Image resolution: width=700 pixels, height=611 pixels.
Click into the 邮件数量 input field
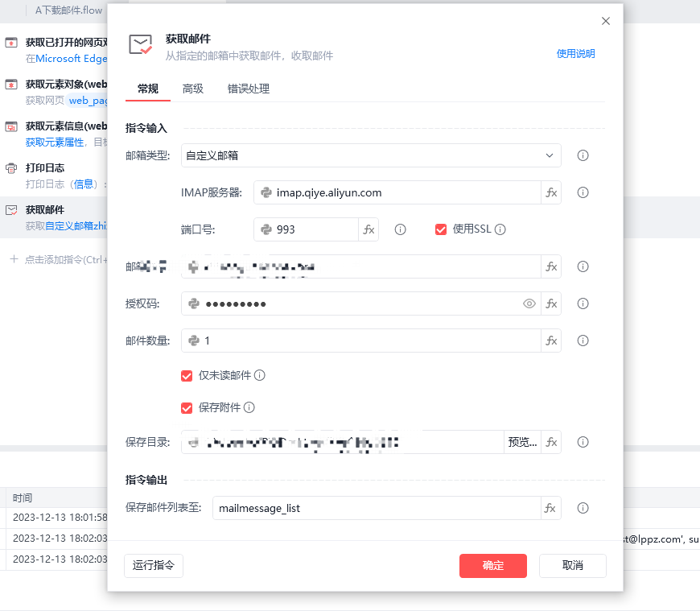click(370, 341)
